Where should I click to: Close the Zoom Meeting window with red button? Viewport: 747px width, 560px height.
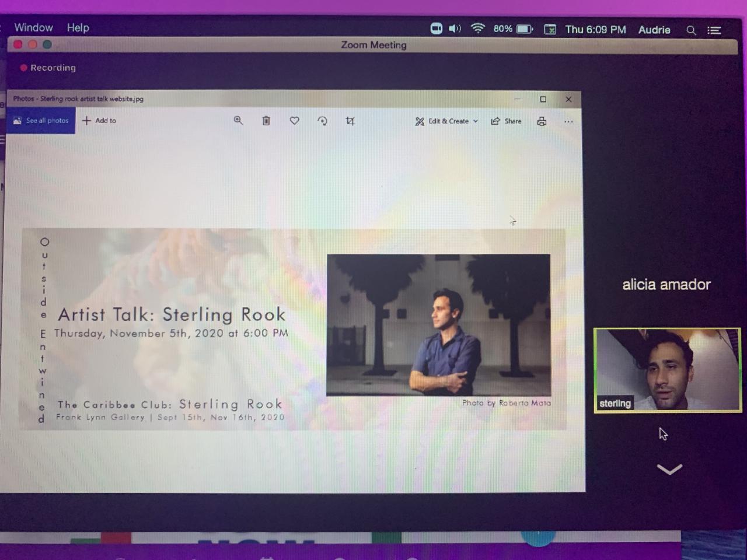tap(19, 44)
